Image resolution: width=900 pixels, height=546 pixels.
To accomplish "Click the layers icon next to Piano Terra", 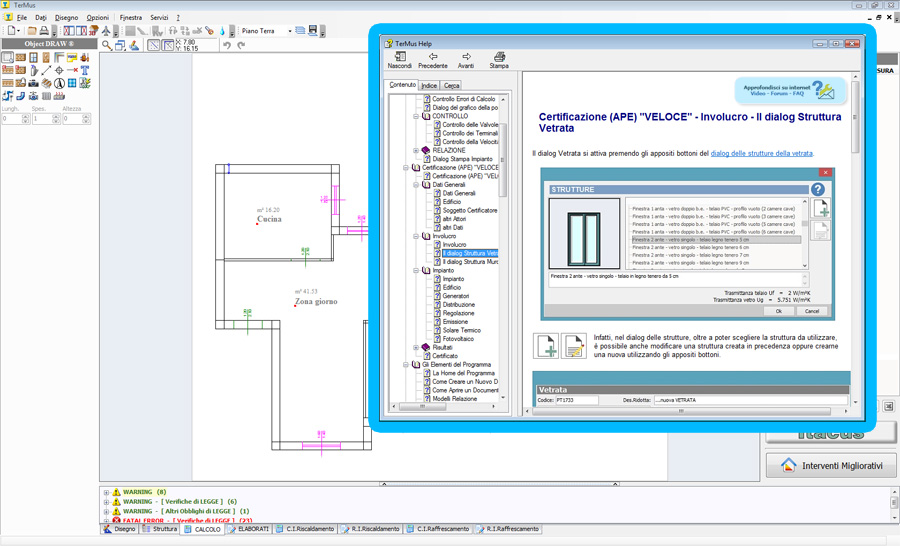I will click(x=300, y=30).
